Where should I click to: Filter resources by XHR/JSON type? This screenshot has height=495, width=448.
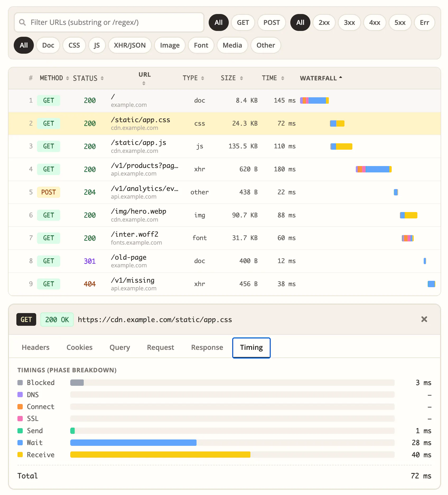pos(130,45)
